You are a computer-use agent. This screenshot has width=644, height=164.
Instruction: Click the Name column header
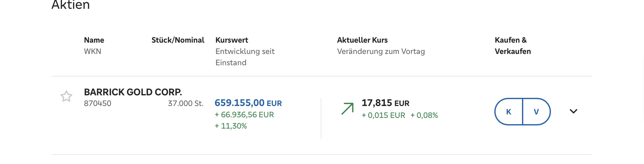94,40
